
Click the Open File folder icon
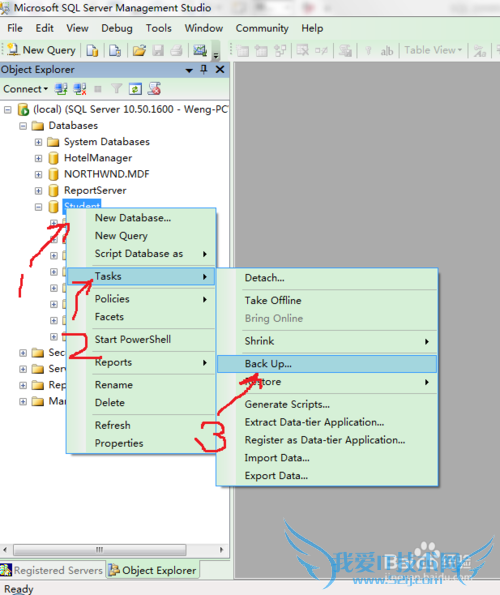[x=139, y=50]
